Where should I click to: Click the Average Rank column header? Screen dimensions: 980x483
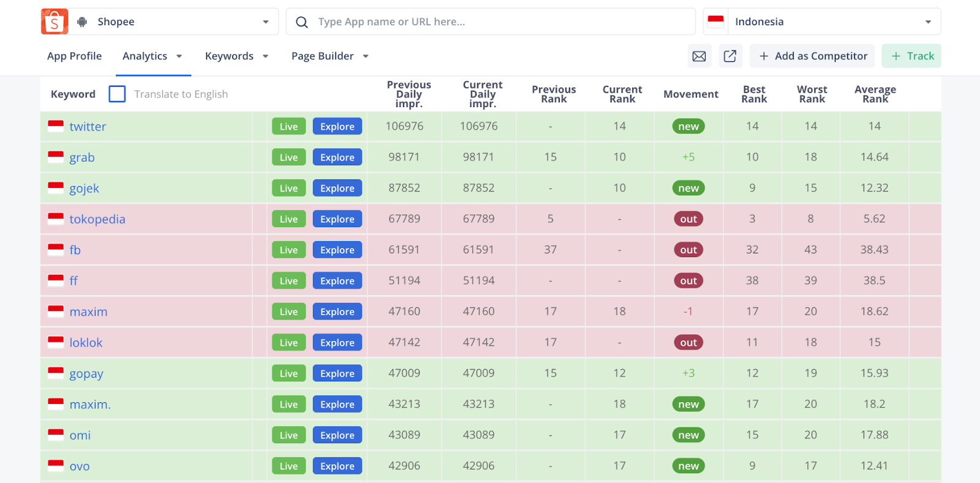pos(875,94)
